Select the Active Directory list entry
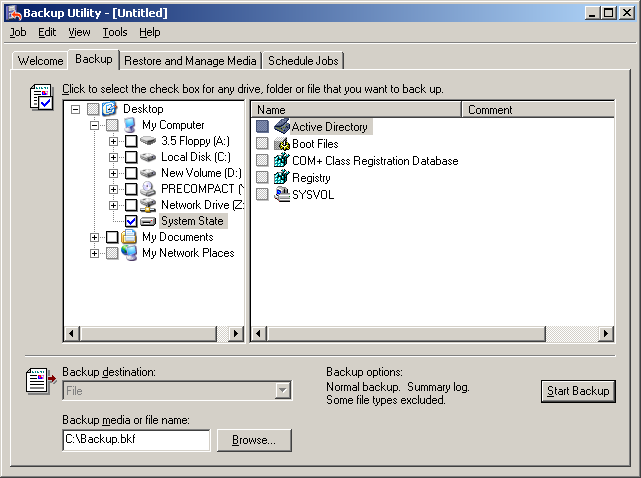The width and height of the screenshot is (641, 478). (x=329, y=127)
